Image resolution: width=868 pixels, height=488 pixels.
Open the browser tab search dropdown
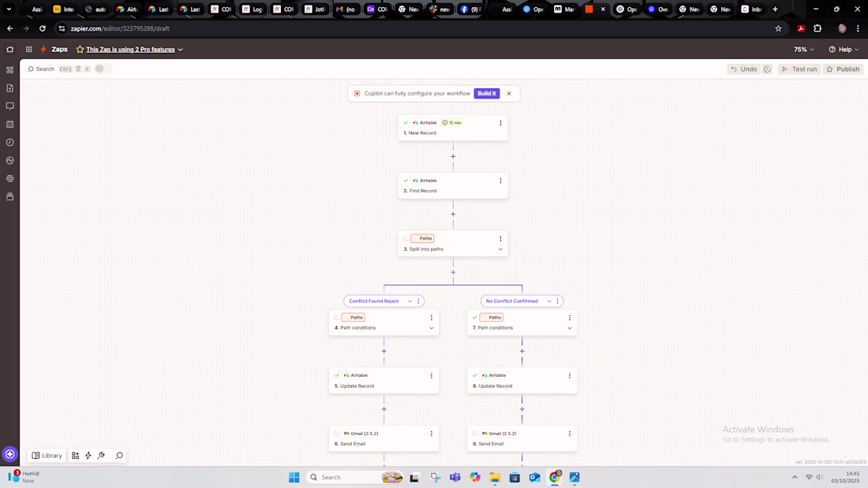pyautogui.click(x=9, y=9)
